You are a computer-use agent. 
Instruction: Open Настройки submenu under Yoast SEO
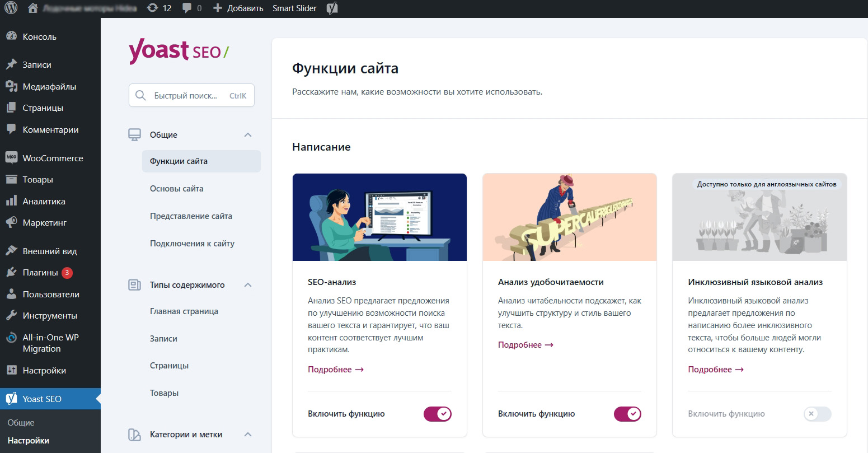pos(29,441)
